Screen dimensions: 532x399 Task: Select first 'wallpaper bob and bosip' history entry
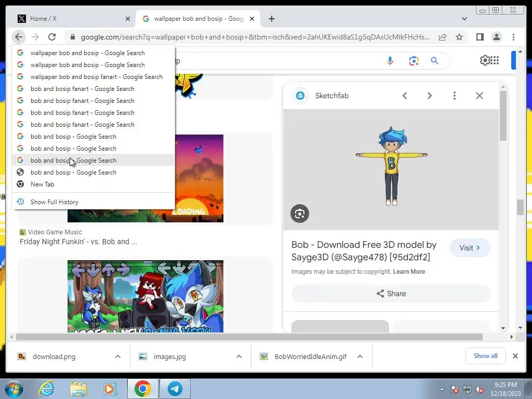[94, 53]
